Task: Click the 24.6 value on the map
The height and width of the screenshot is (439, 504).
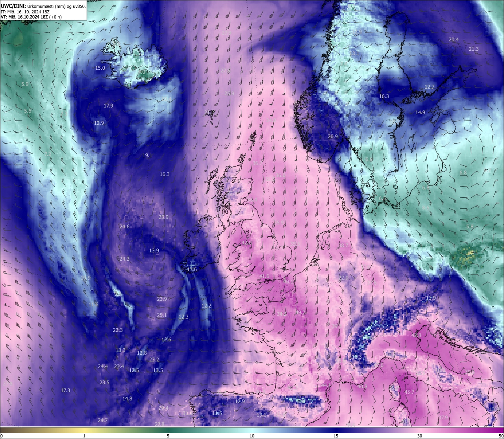Action: (x=124, y=226)
